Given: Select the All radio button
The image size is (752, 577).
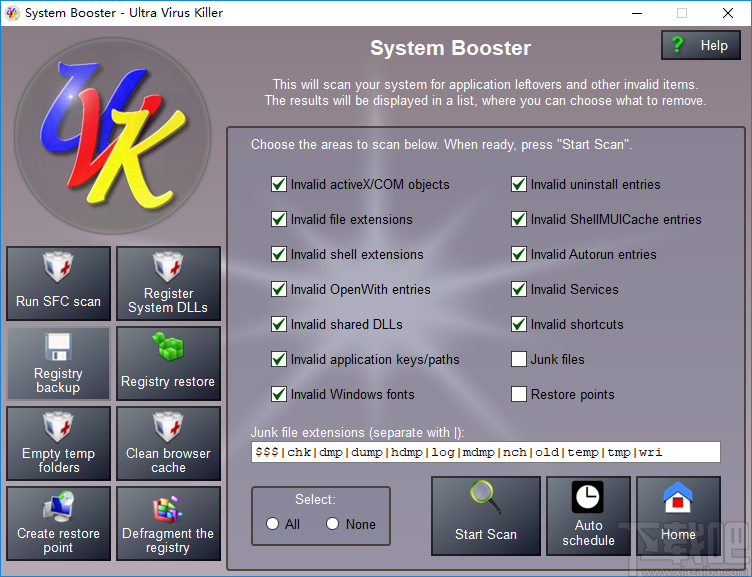Looking at the screenshot, I should 272,524.
